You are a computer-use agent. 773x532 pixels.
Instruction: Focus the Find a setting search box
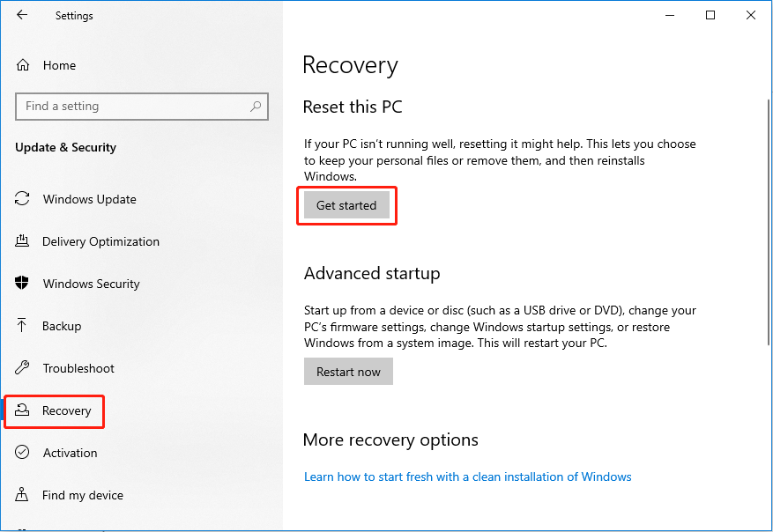pyautogui.click(x=132, y=107)
